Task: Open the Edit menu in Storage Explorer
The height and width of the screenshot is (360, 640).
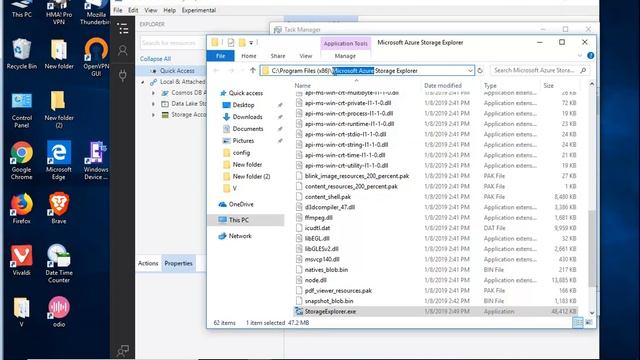Action: pos(133,10)
